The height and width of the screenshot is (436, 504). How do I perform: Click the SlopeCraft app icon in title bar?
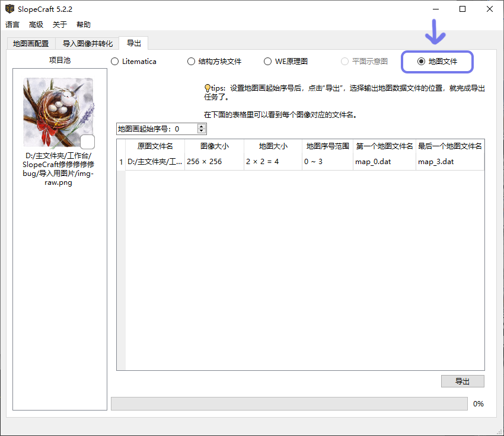(x=9, y=9)
